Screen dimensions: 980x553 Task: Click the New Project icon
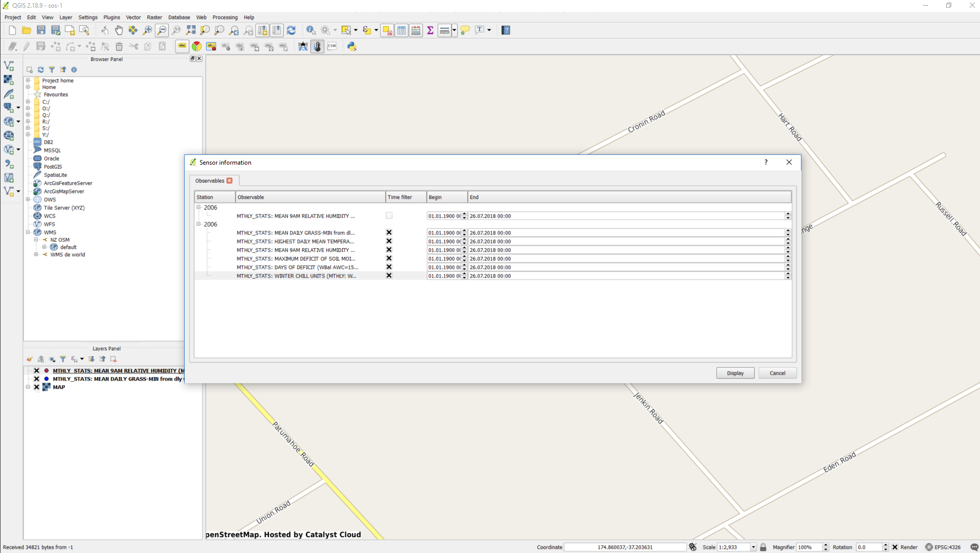tap(12, 30)
